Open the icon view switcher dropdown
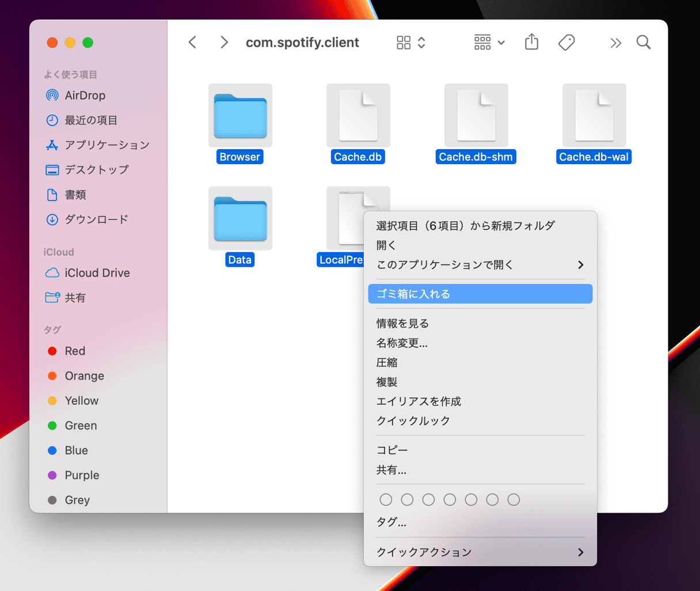This screenshot has height=591, width=700. point(411,43)
